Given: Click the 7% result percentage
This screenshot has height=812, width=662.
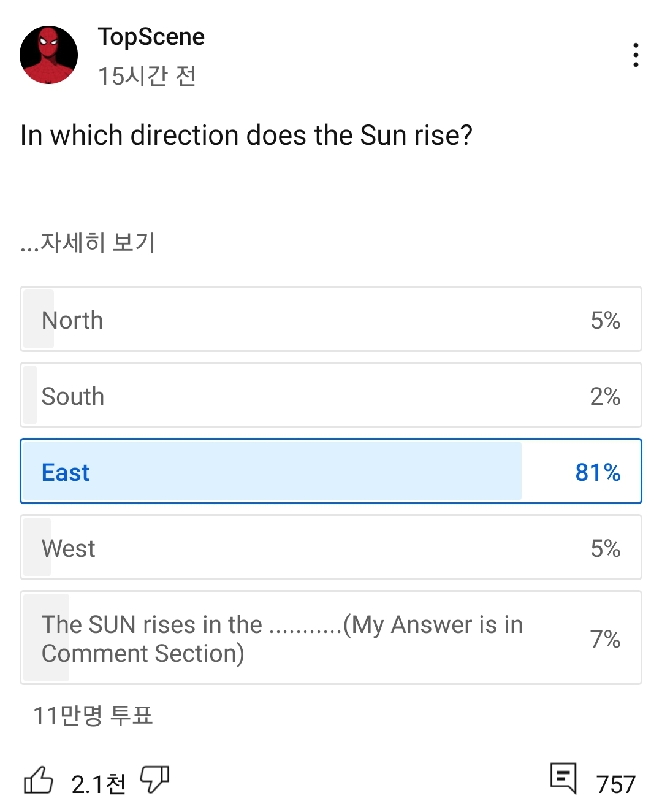Looking at the screenshot, I should (x=605, y=639).
